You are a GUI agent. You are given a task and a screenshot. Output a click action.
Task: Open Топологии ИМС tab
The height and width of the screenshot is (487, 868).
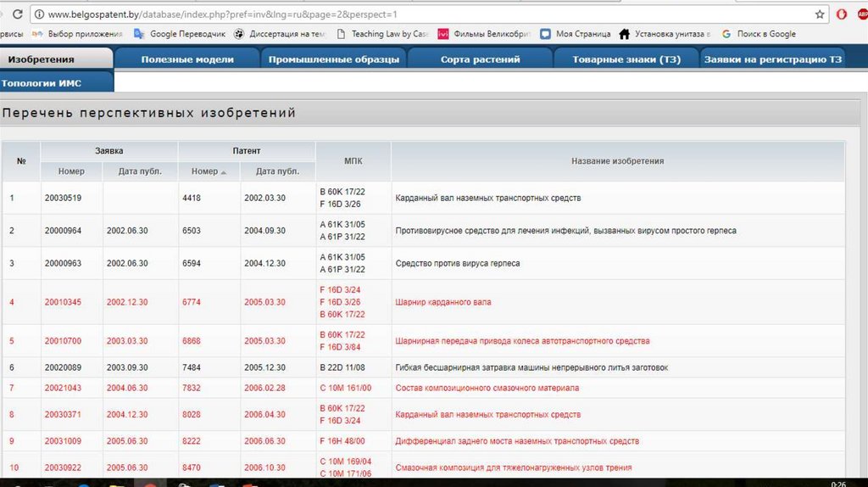click(56, 83)
